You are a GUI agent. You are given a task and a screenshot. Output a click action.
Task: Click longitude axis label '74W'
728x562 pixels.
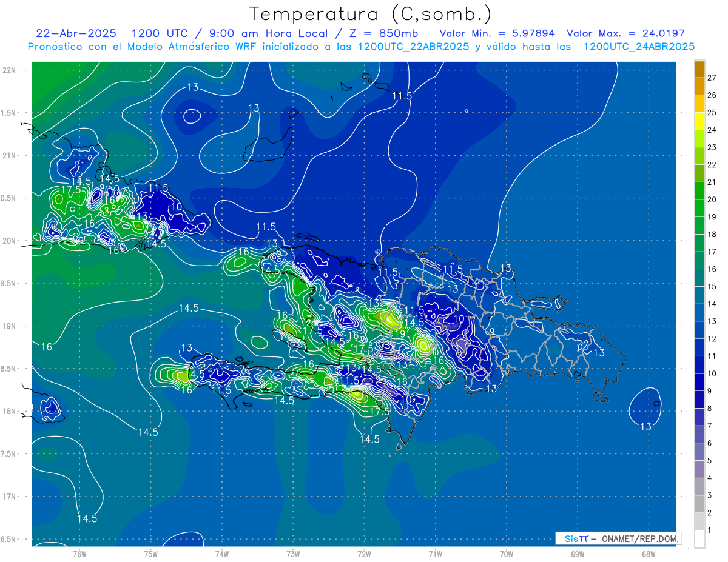[222, 554]
